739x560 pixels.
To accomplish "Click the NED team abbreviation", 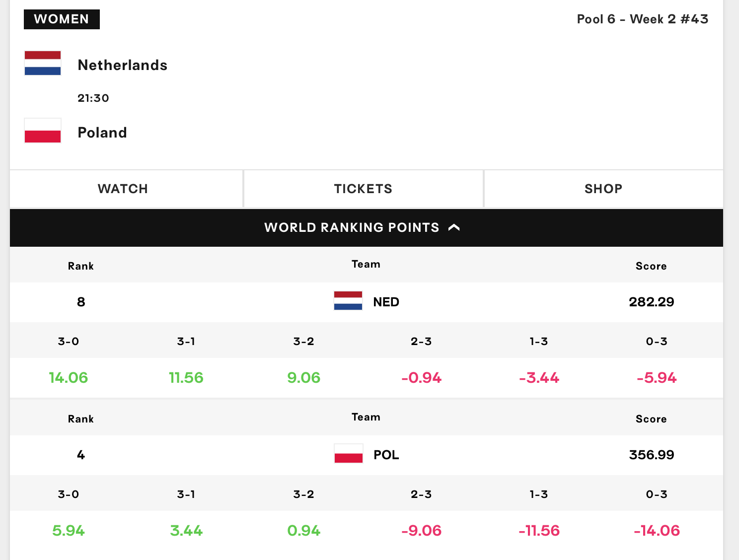I will click(386, 302).
